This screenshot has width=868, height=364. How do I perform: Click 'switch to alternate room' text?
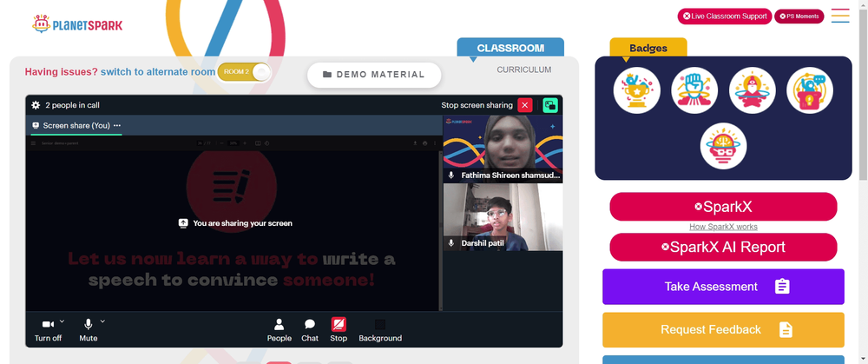158,72
